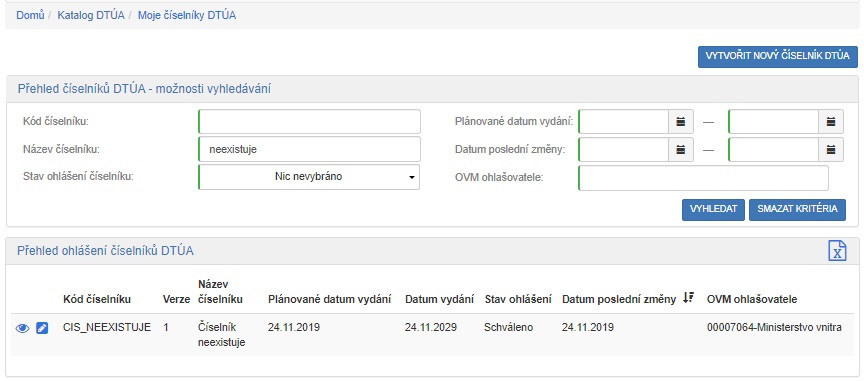Sort by the Kód číselníku column header
The image size is (864, 381).
click(97, 299)
